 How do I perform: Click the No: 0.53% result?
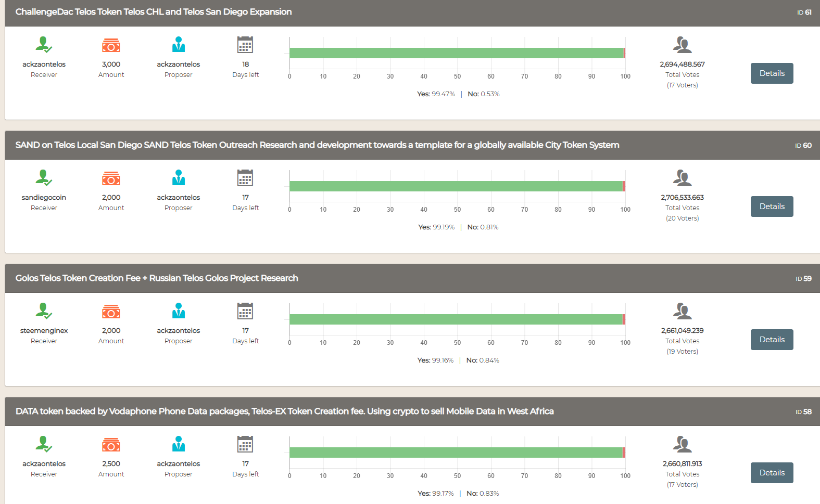[x=483, y=94]
